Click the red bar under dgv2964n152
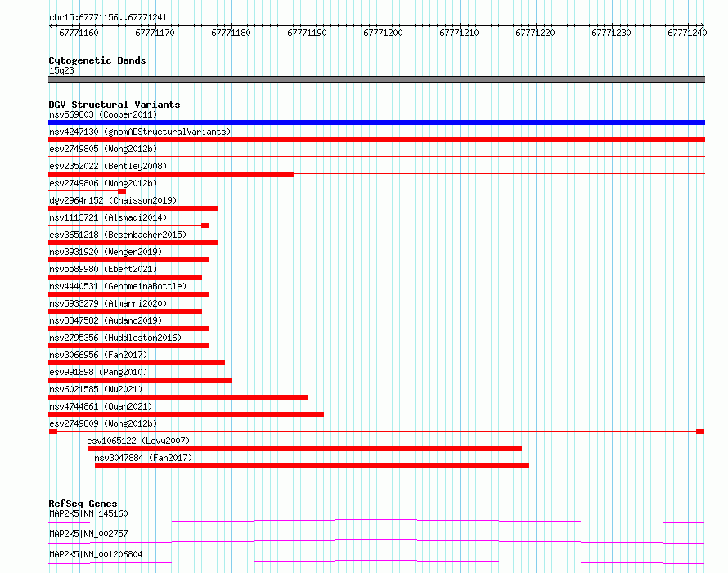 pos(133,208)
